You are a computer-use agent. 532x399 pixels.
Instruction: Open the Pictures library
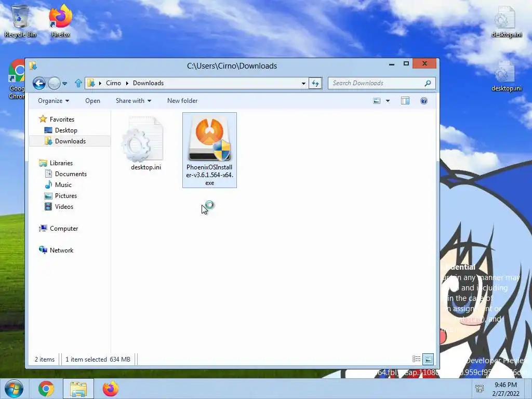(x=66, y=196)
